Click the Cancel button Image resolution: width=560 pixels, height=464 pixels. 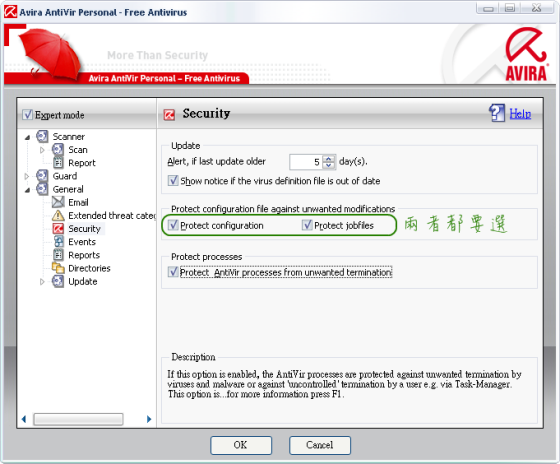[x=320, y=445]
